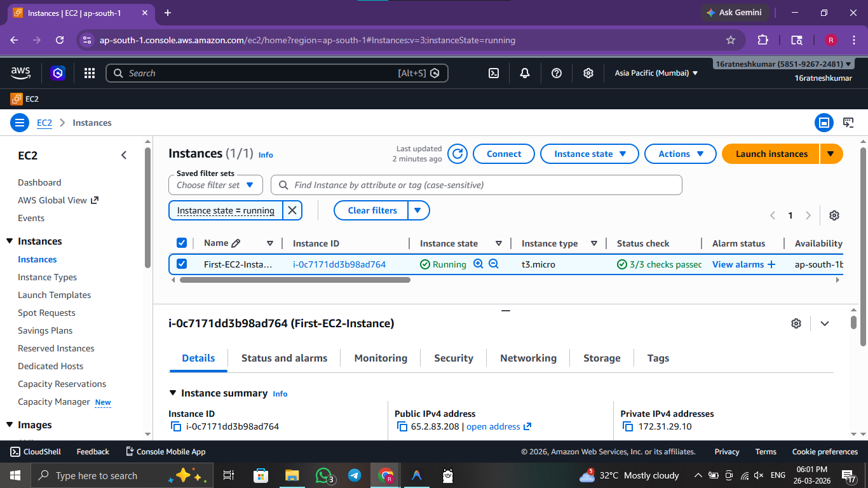Collapse the Instance summary section
This screenshot has width=868, height=488.
(173, 393)
